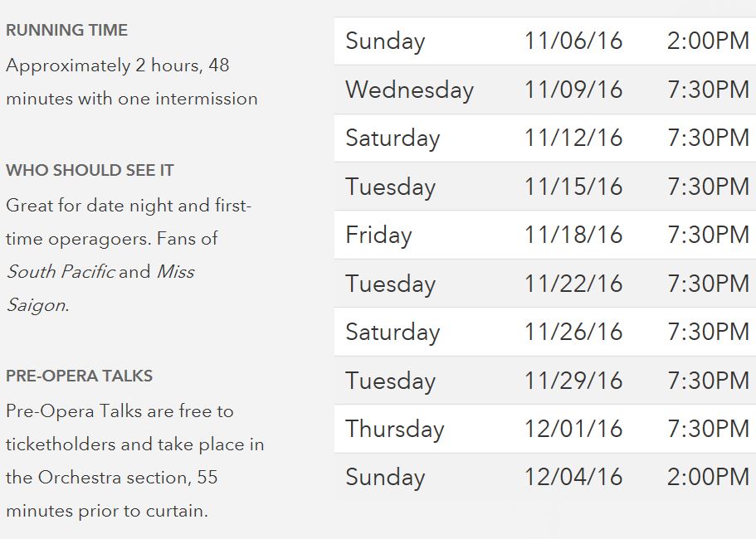Image resolution: width=756 pixels, height=539 pixels.
Task: Click the italic Miss Saigon title
Action: pyautogui.click(x=175, y=272)
